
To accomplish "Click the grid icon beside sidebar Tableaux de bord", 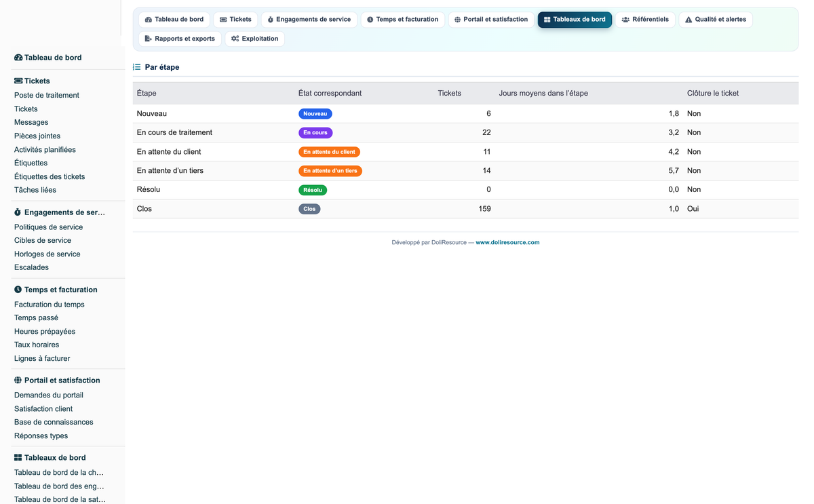I will (x=18, y=458).
